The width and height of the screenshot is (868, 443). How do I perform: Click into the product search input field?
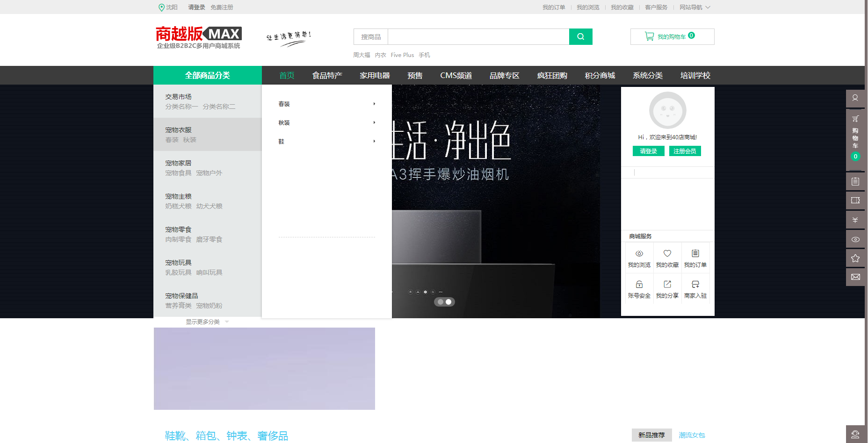pos(478,37)
